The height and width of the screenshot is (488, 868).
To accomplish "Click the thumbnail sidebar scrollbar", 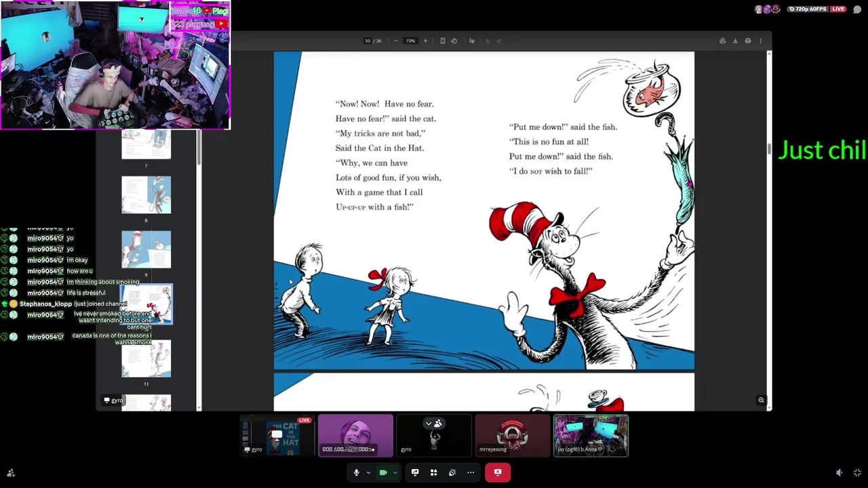I will [199, 147].
